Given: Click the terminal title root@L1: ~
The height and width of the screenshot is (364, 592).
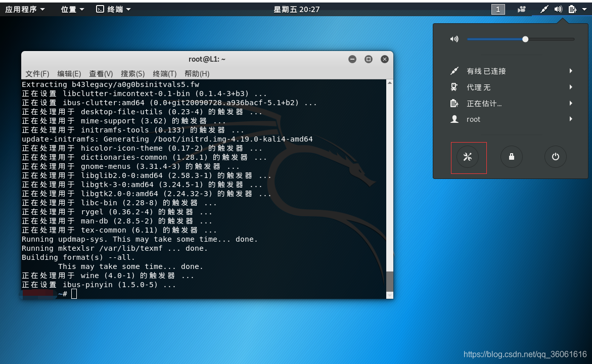Looking at the screenshot, I should (207, 59).
